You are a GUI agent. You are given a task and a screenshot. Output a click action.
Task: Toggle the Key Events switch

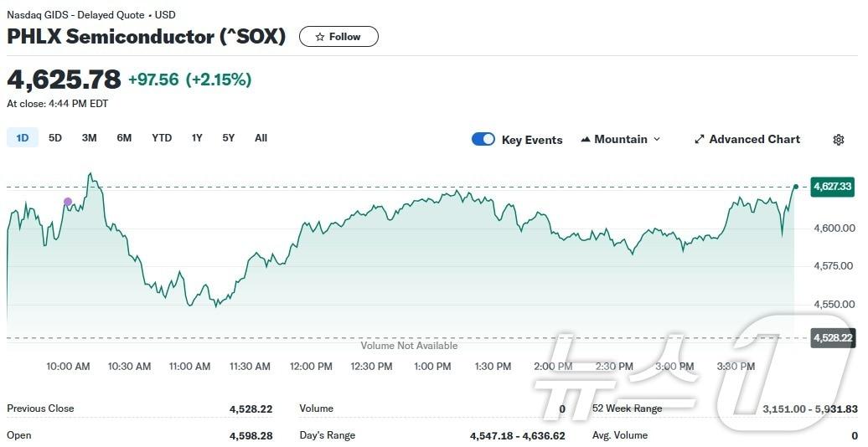pos(483,140)
